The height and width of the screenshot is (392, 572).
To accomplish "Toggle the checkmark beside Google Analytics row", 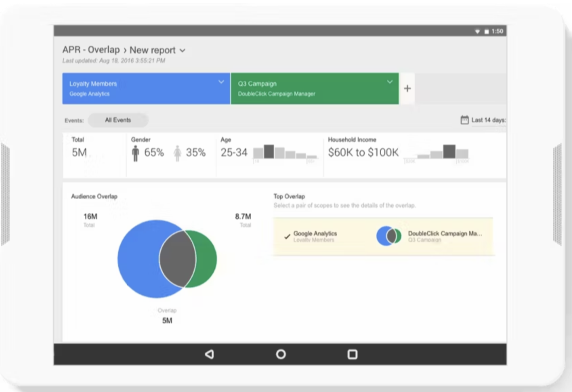I will pyautogui.click(x=287, y=236).
